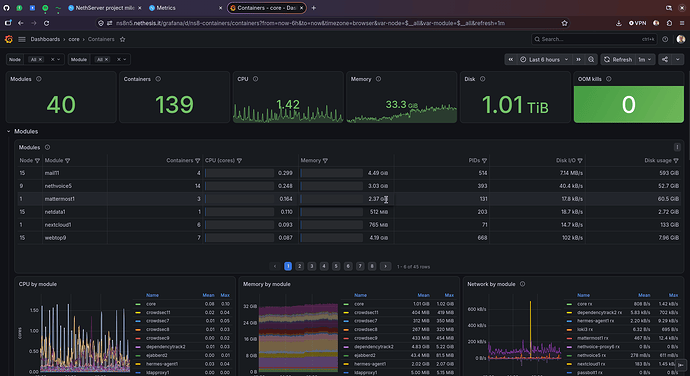Open the Grafana user profile avatar
This screenshot has height=376, width=690.
click(680, 39)
